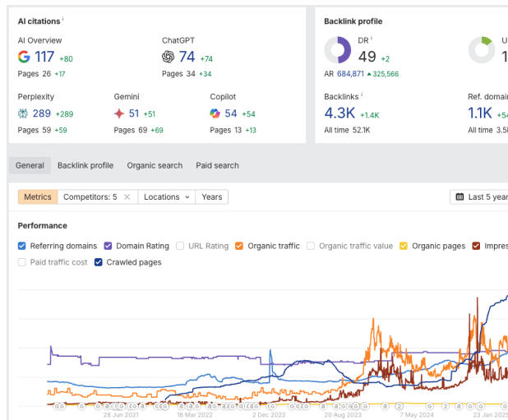Image resolution: width=508 pixels, height=420 pixels.
Task: Enable the Organic traffic value checkbox
Action: 311,246
